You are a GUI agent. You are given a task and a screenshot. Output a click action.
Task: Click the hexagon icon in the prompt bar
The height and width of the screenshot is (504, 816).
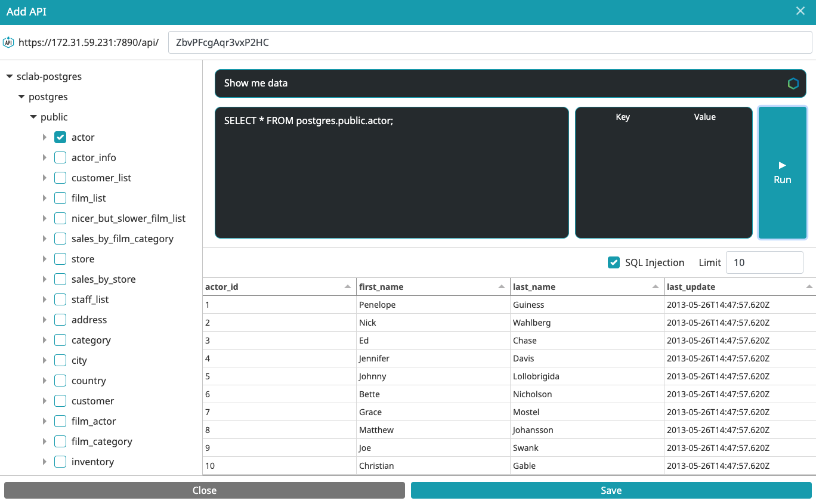[793, 84]
